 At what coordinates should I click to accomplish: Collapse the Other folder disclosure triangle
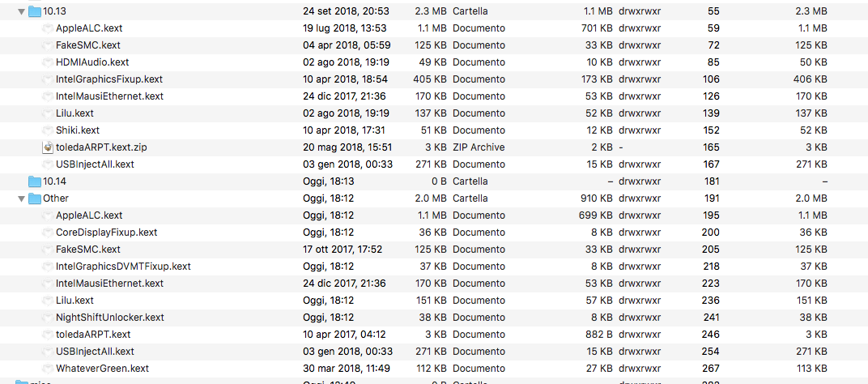pos(21,198)
